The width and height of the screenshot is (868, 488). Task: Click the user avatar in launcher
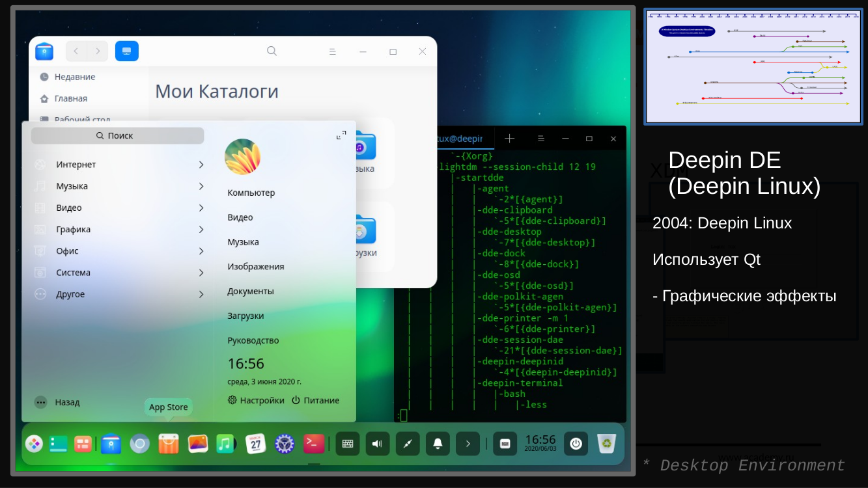(242, 156)
